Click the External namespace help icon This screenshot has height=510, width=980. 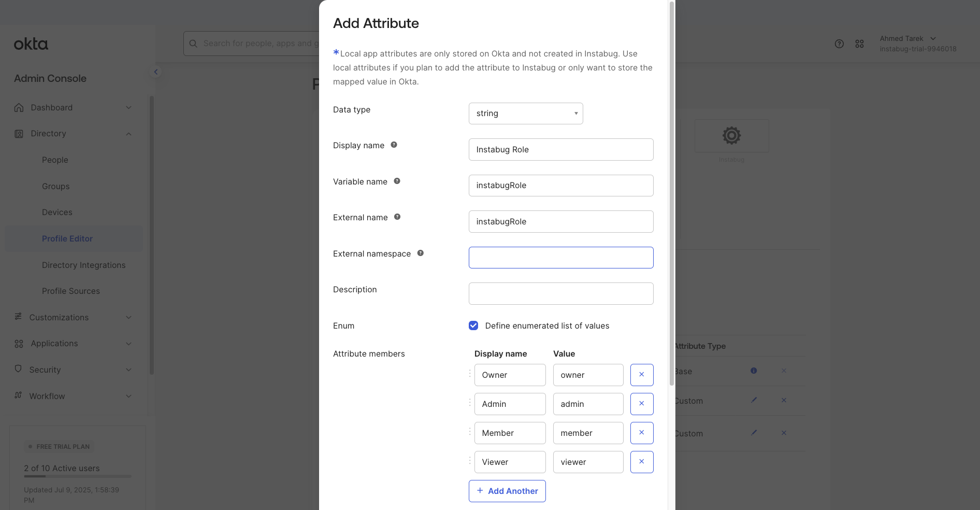(420, 253)
